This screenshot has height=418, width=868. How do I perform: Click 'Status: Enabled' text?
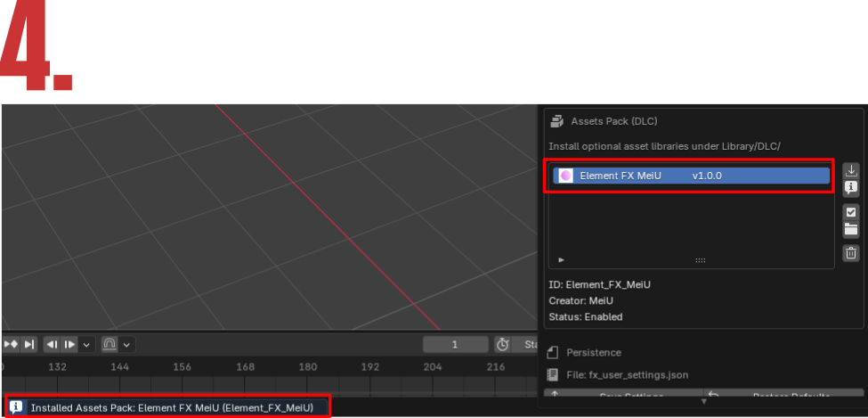click(x=586, y=316)
